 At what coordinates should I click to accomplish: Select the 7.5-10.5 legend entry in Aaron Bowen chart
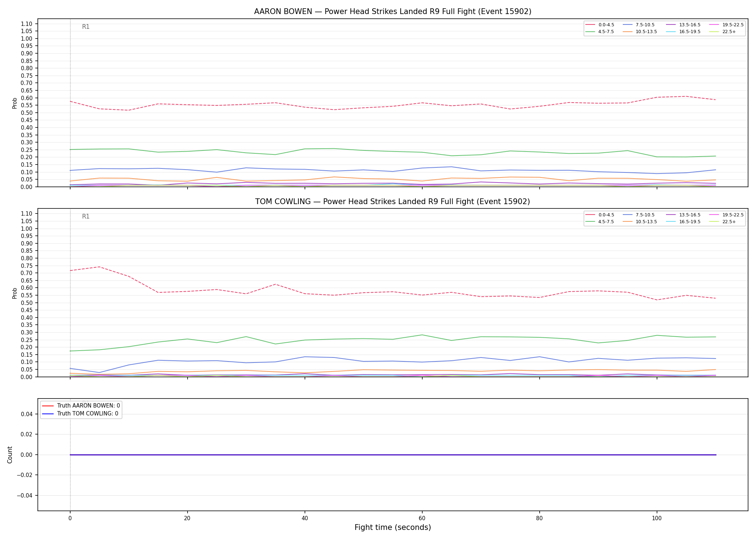[x=639, y=25]
